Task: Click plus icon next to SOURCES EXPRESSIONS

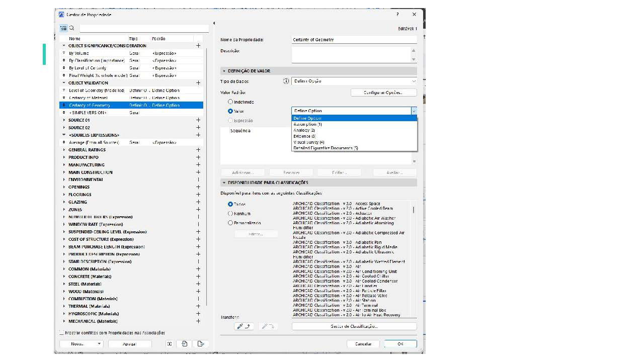Action: click(x=198, y=135)
